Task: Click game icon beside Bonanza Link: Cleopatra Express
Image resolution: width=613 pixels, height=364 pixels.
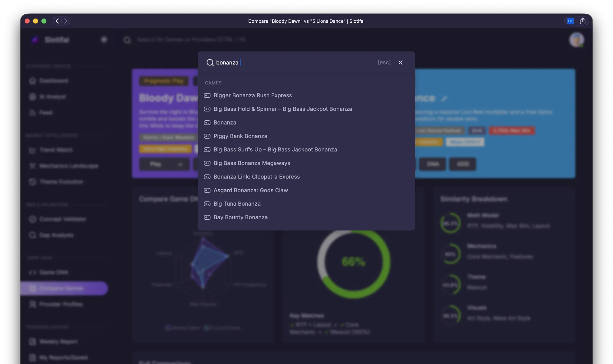Action: point(207,177)
